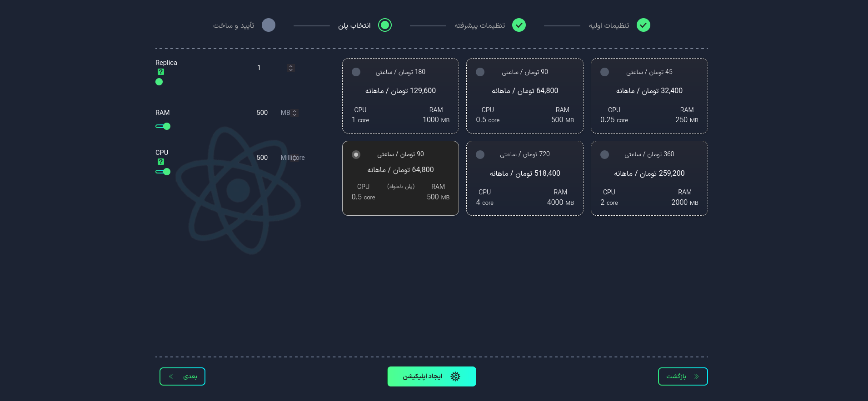Click the '4000 MB' RAM value text
The image size is (868, 401).
click(560, 203)
